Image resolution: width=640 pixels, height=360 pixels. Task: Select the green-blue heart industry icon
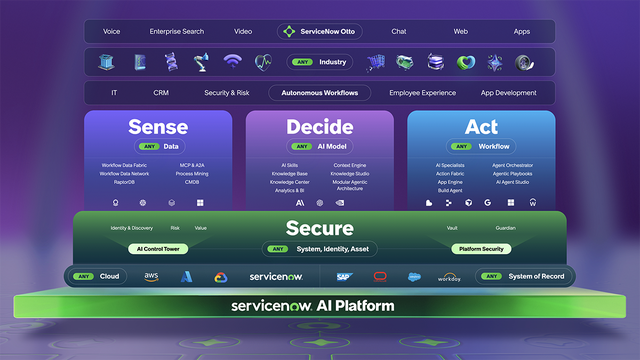point(466,62)
